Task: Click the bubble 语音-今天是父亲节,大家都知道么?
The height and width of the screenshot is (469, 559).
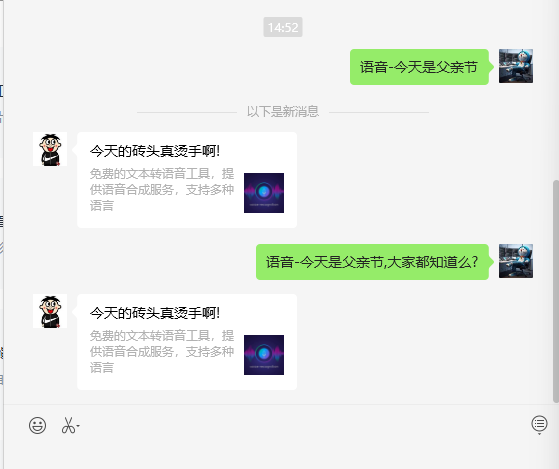Action: click(372, 262)
